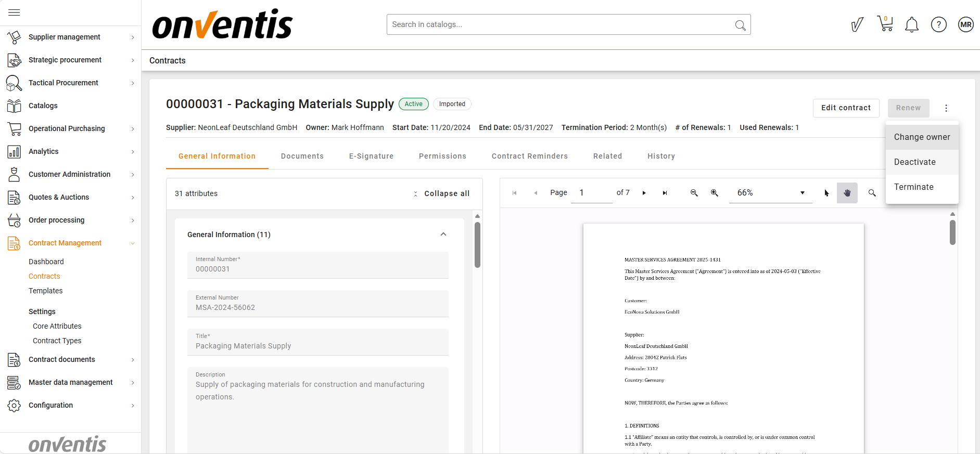The width and height of the screenshot is (980, 454).
Task: Activate the pointer selection tool
Action: (826, 193)
